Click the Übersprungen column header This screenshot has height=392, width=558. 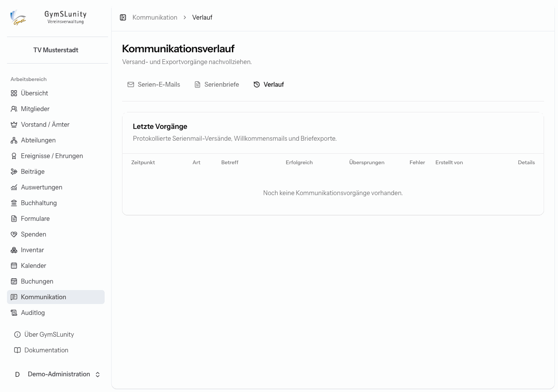point(367,162)
